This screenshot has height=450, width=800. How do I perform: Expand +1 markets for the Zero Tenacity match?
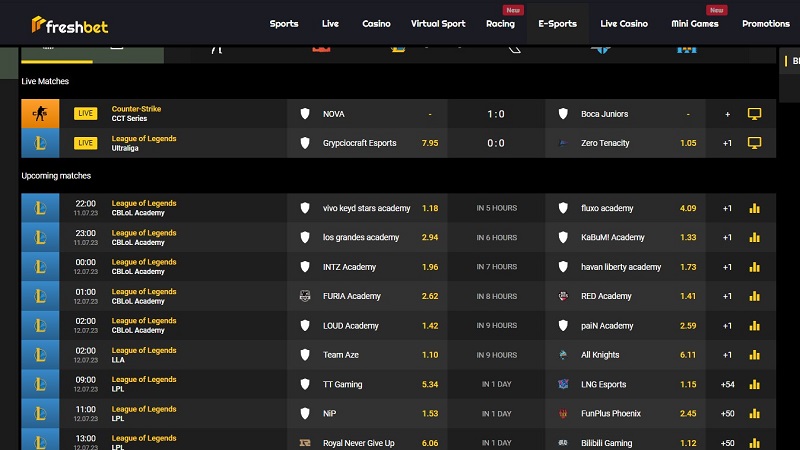coord(727,143)
